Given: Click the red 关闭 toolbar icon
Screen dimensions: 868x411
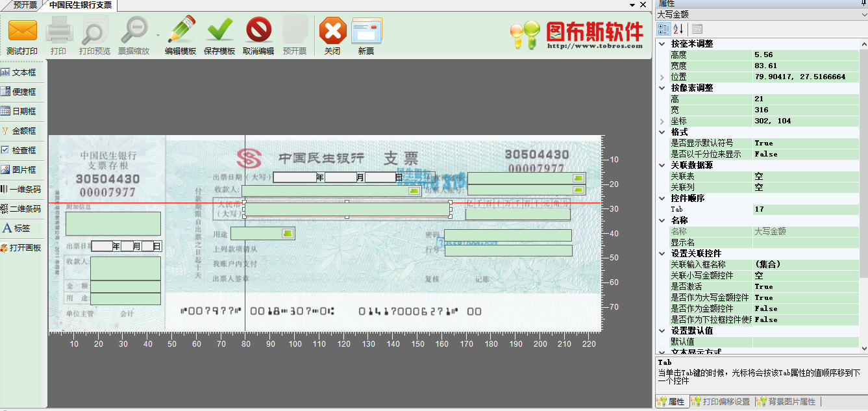Looking at the screenshot, I should coord(332,31).
